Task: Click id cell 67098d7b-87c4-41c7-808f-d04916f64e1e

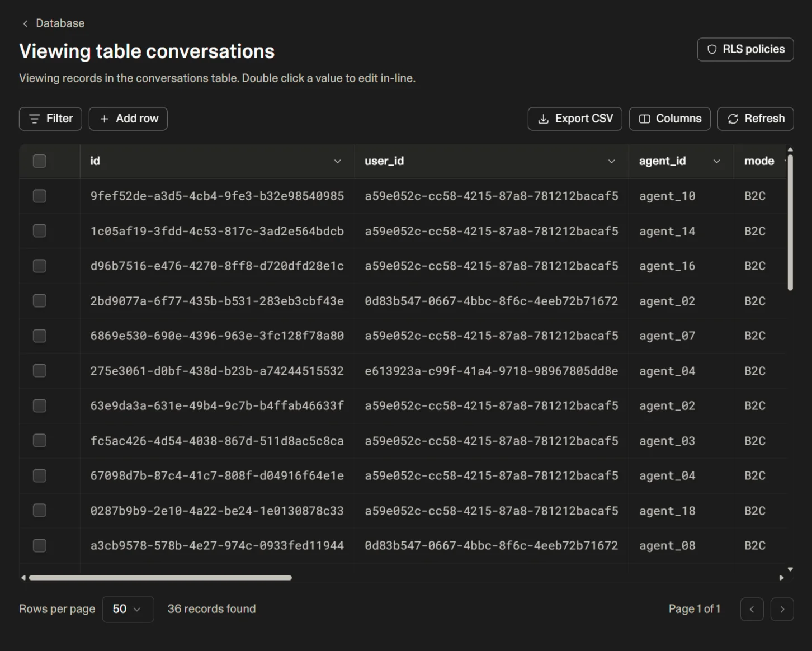Action: click(217, 475)
